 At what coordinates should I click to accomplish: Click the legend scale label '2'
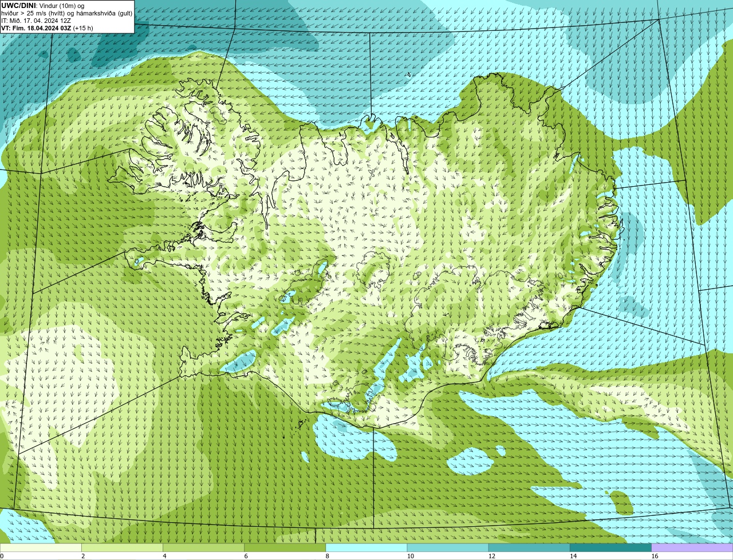coord(83,556)
